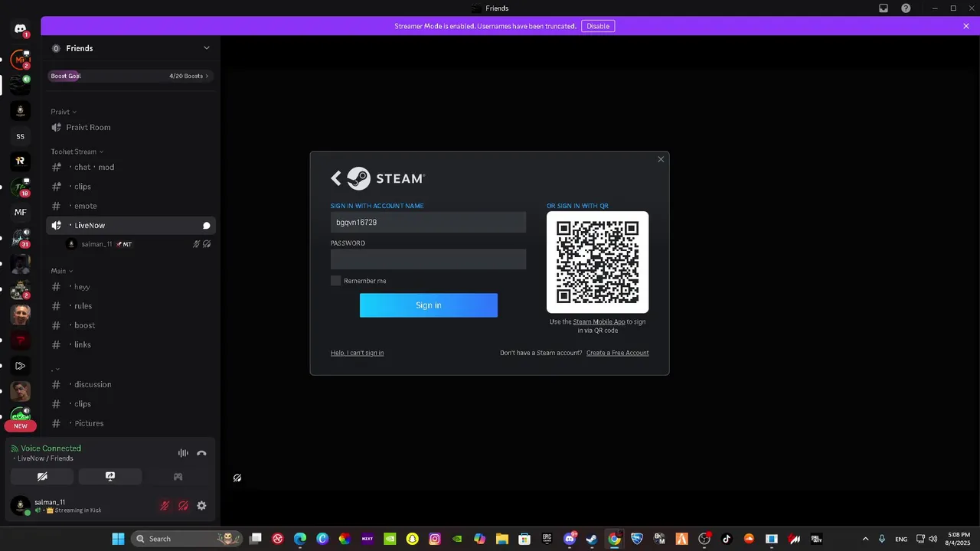Open TikTok from the taskbar
This screenshot has width=980, height=551.
[x=727, y=539]
